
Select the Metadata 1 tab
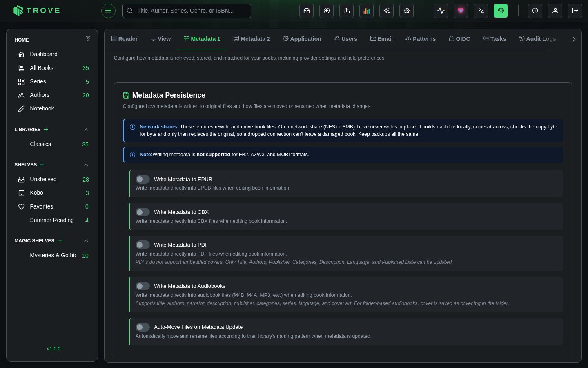click(202, 39)
